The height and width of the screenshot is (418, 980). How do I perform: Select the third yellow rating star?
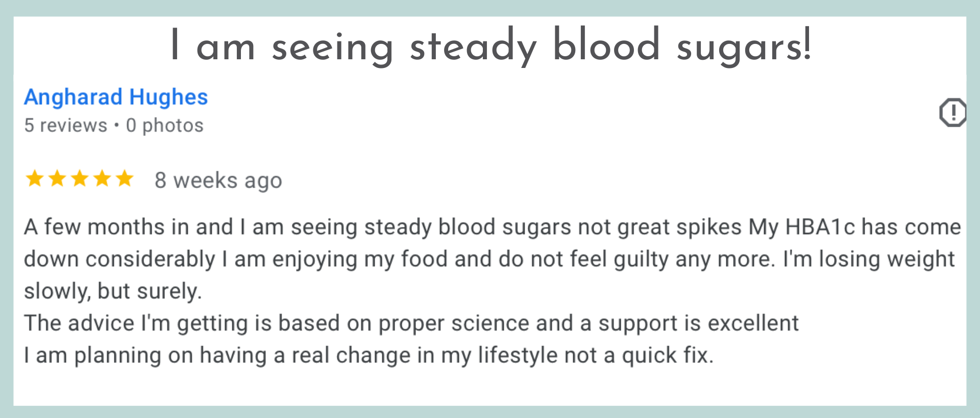80,179
